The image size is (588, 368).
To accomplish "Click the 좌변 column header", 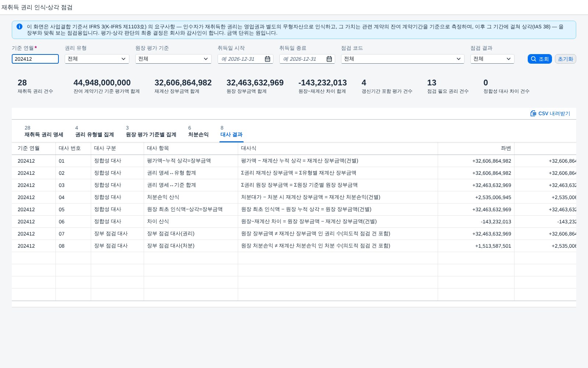I will click(476, 148).
